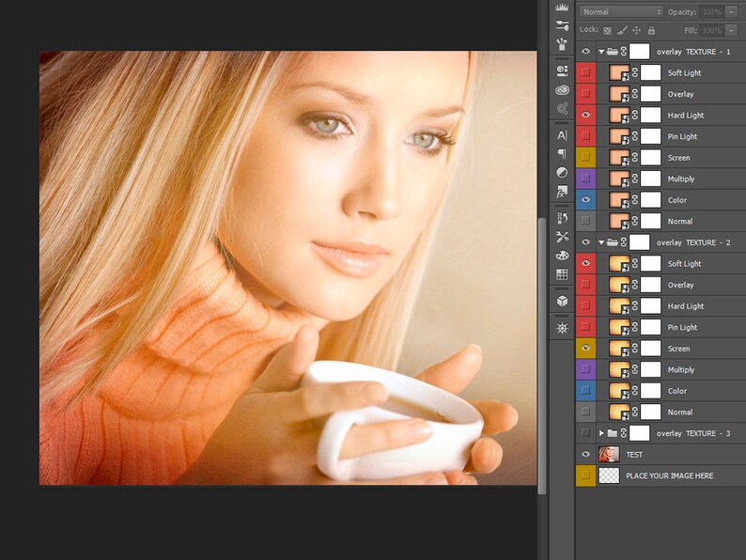Select the 'PLACE YOUR IMAGE HERE' layer name
The height and width of the screenshot is (560, 746).
pos(669,475)
